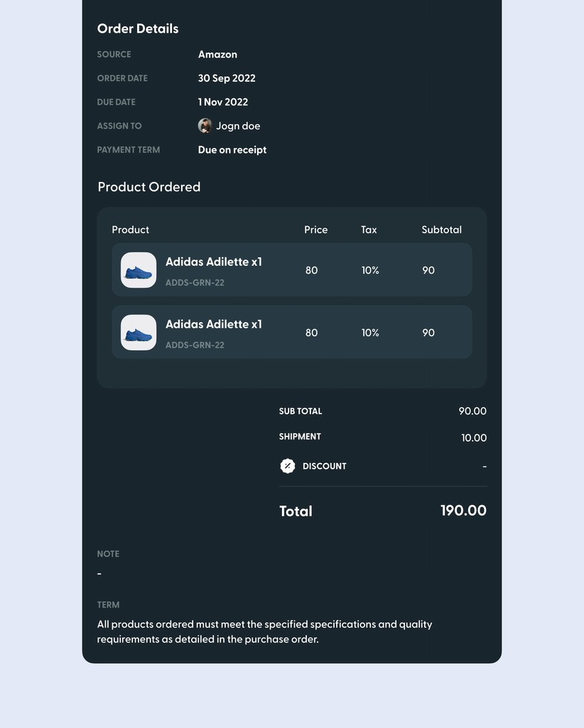This screenshot has height=728, width=584.
Task: Select the percent symbol in the discount badge
Action: [288, 466]
